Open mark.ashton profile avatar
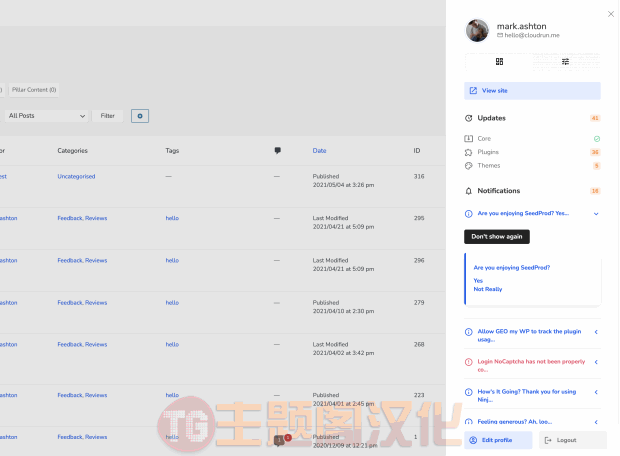This screenshot has width=620, height=456. [477, 30]
